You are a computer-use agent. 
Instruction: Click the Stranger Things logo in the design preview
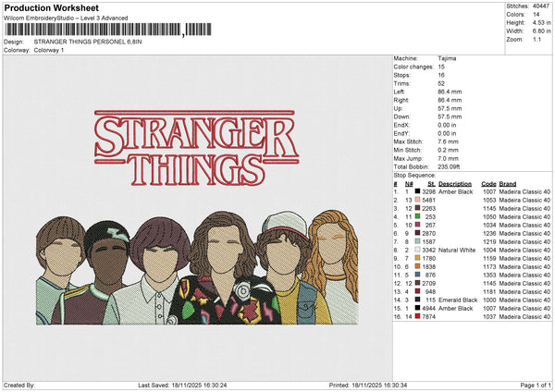coord(197,148)
